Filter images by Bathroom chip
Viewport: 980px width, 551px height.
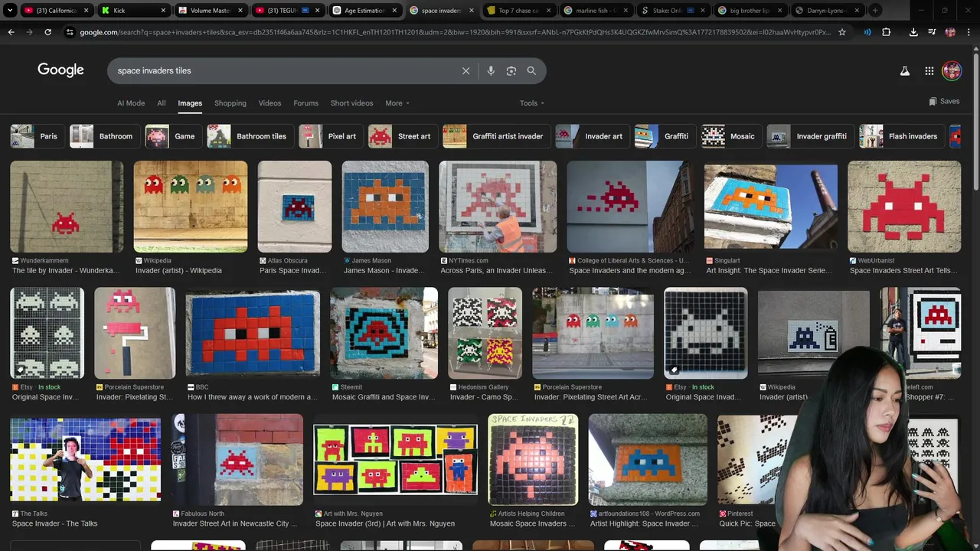pyautogui.click(x=103, y=136)
